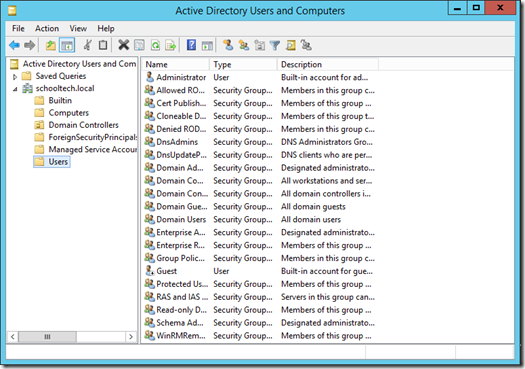This screenshot has width=525, height=369.
Task: Select the Domain Ad... group name
Action: click(180, 168)
